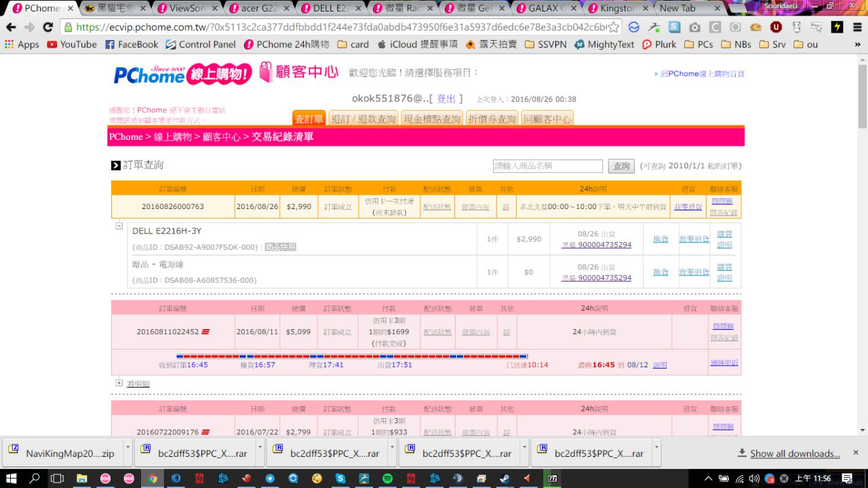The width and height of the screenshot is (868, 488).
Task: Click the Windows Start button
Action: pos(12,478)
